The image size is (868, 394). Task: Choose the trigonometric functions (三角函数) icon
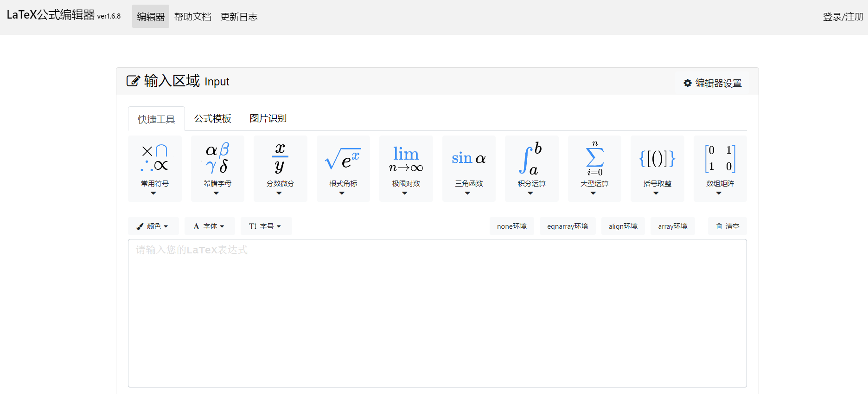469,168
